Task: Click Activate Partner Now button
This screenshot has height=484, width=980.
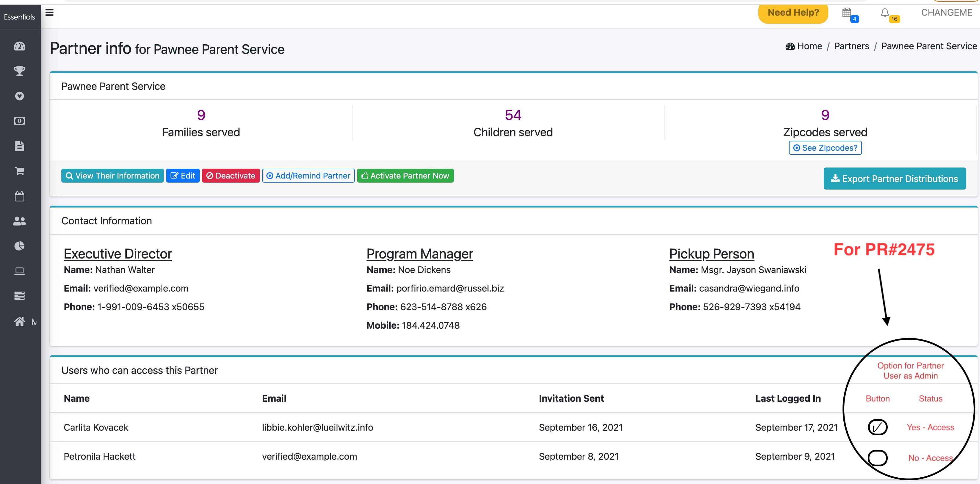Action: 405,176
